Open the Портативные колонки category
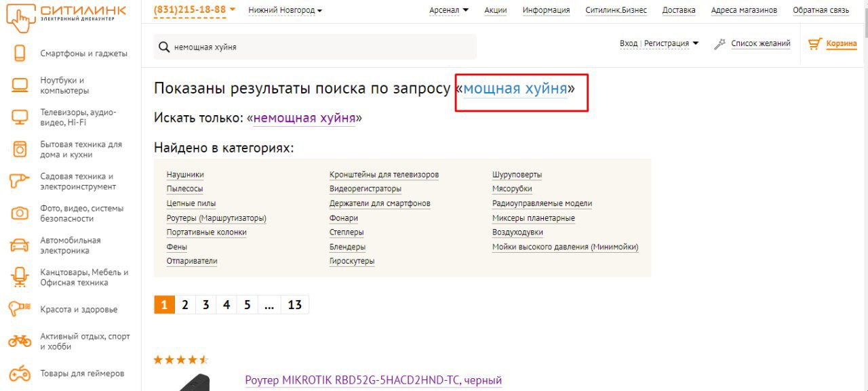 pos(207,232)
